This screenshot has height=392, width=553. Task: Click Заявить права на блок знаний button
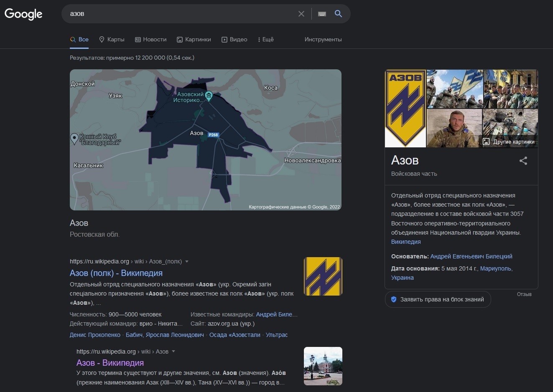[x=437, y=299]
